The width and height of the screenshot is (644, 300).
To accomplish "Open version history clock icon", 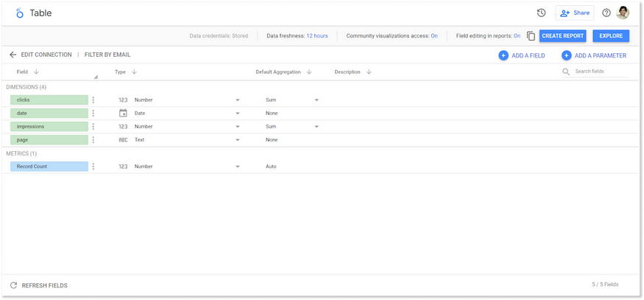I will (541, 13).
